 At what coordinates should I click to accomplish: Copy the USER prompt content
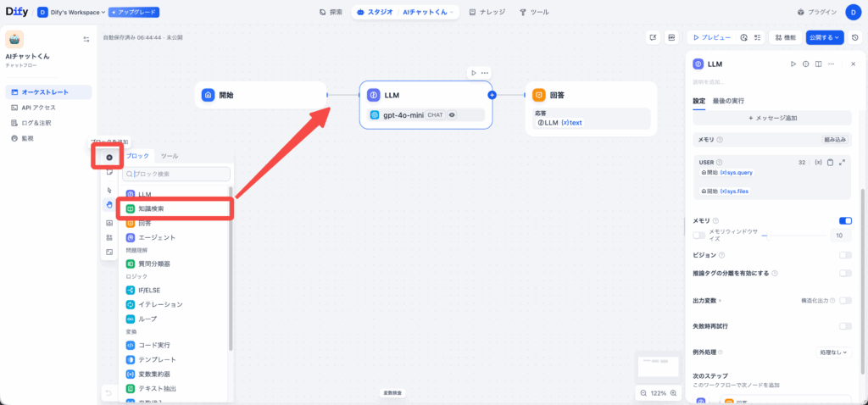pyautogui.click(x=830, y=162)
